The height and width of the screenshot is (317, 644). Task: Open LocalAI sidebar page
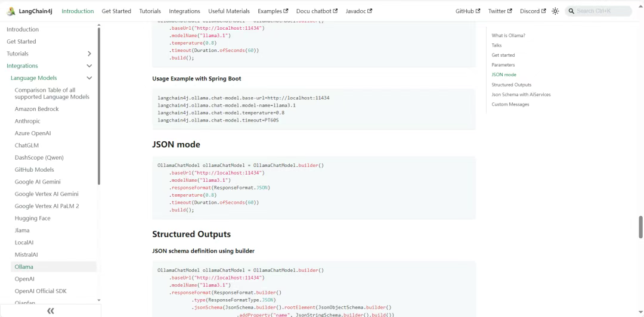24,243
